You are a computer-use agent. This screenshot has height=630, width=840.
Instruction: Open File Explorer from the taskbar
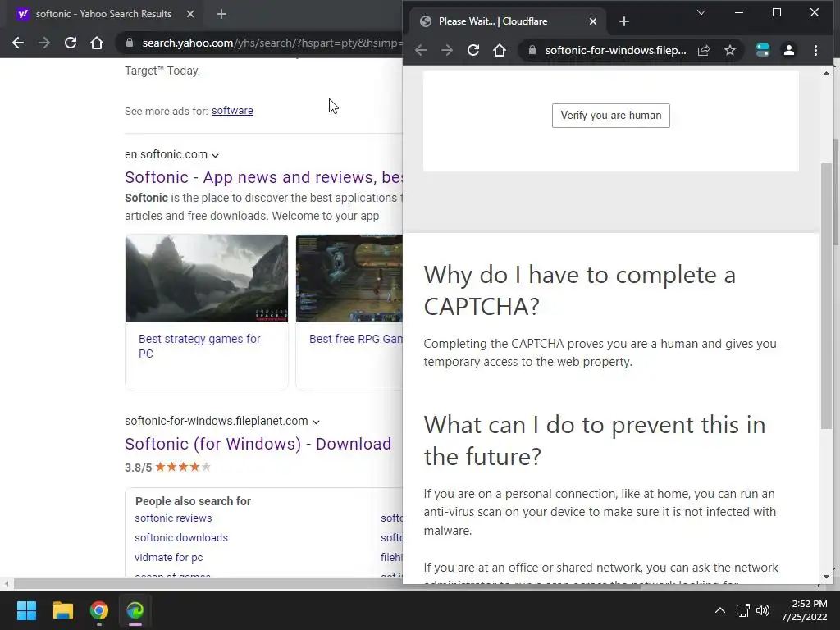62,610
